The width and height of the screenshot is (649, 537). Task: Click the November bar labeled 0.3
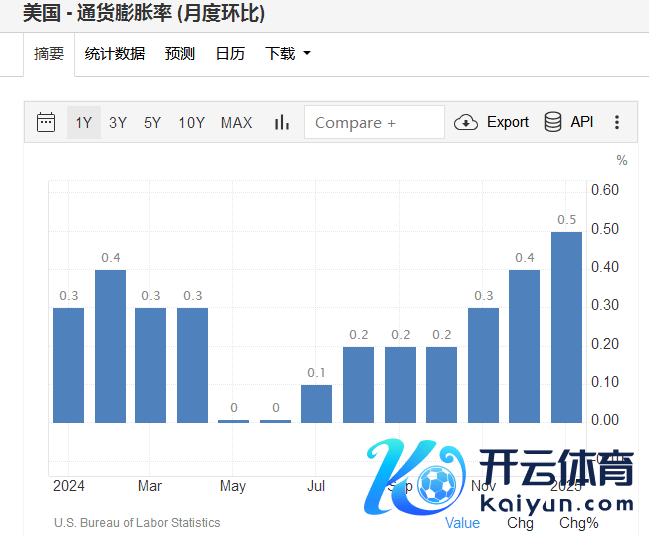click(483, 365)
